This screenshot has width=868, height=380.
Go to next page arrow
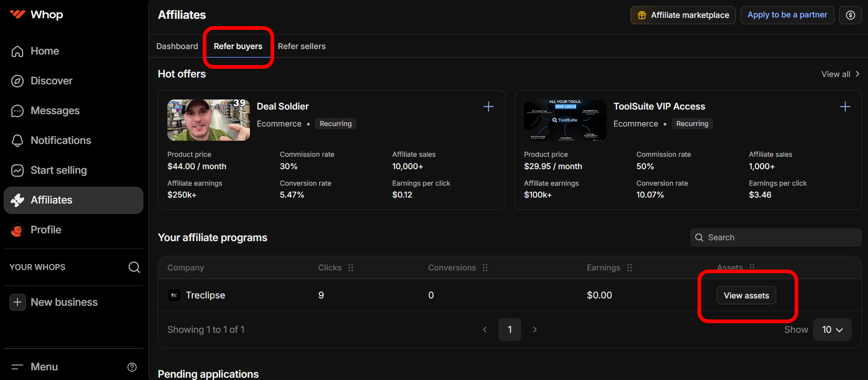(x=535, y=330)
